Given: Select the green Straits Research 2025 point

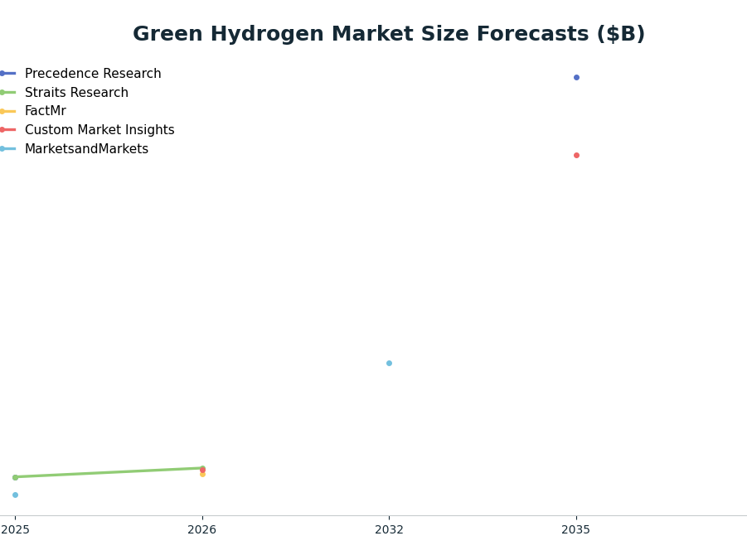Looking at the screenshot, I should (15, 478).
